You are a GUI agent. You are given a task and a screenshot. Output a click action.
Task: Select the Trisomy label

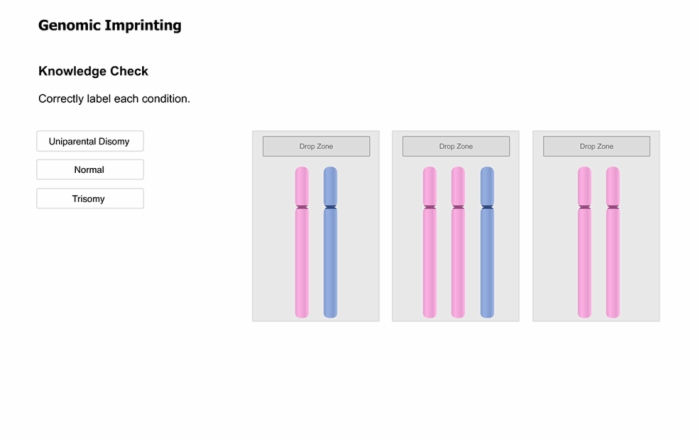[x=90, y=198]
